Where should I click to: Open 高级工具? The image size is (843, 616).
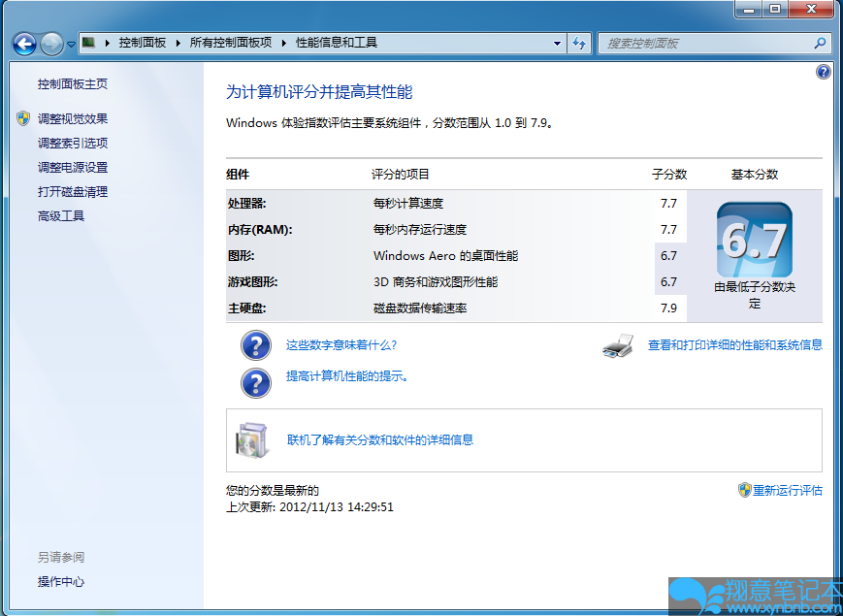[x=61, y=216]
